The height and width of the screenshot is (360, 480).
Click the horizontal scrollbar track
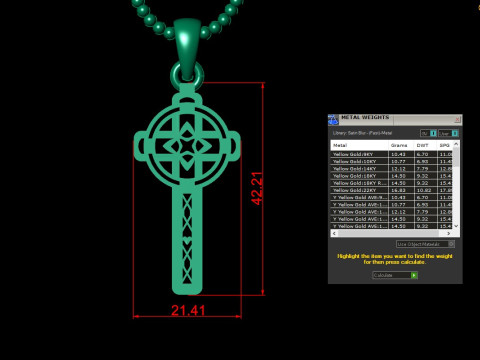[391, 233]
